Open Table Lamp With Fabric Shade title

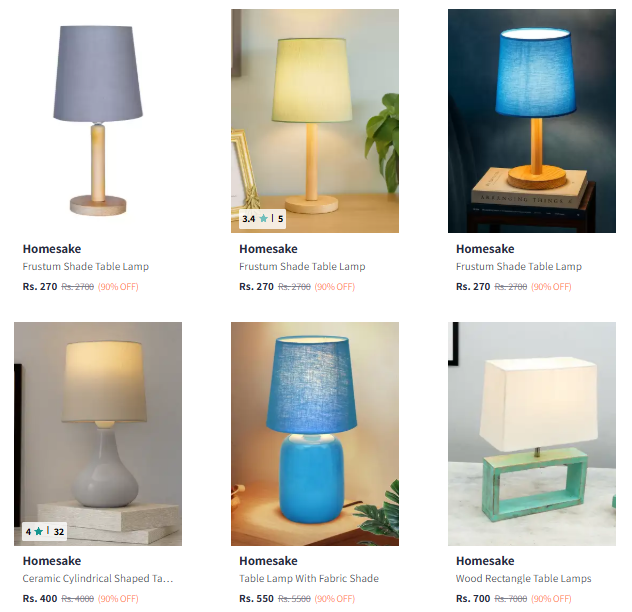click(309, 579)
